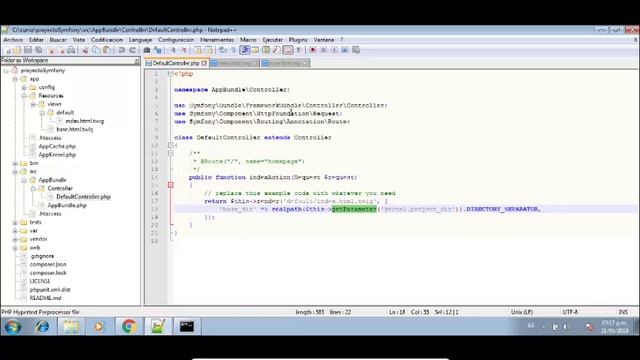Collapse the proyectoSymfony root node
The height and width of the screenshot is (360, 640).
click(6, 71)
